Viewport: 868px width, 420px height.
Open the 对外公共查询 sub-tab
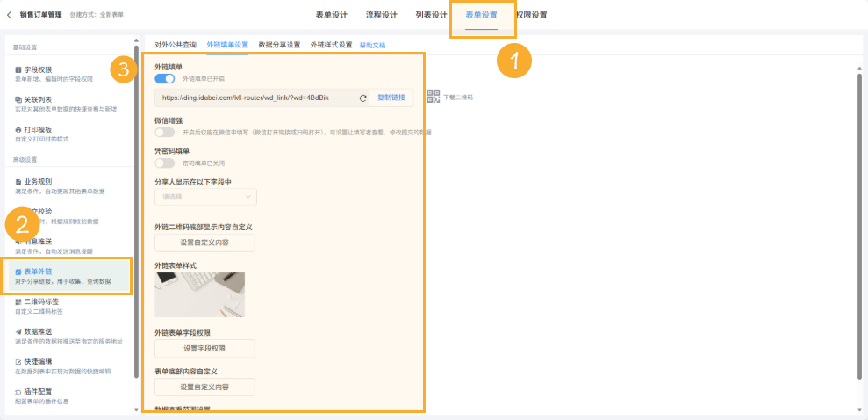(x=176, y=45)
